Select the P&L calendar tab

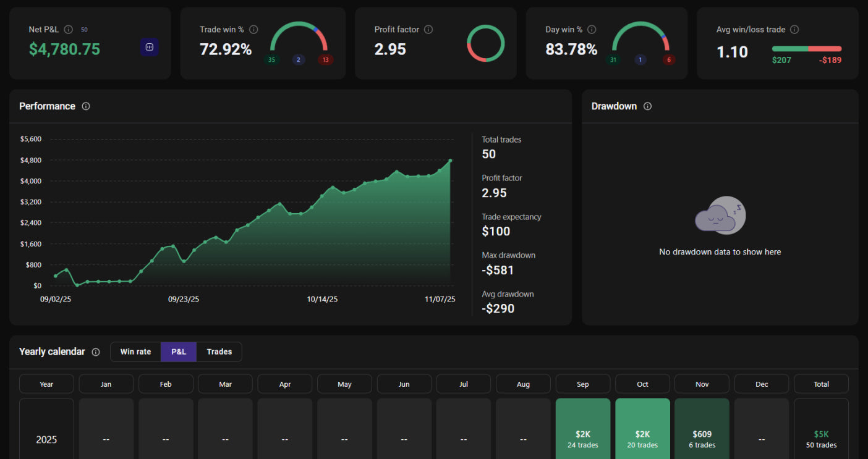pos(179,352)
